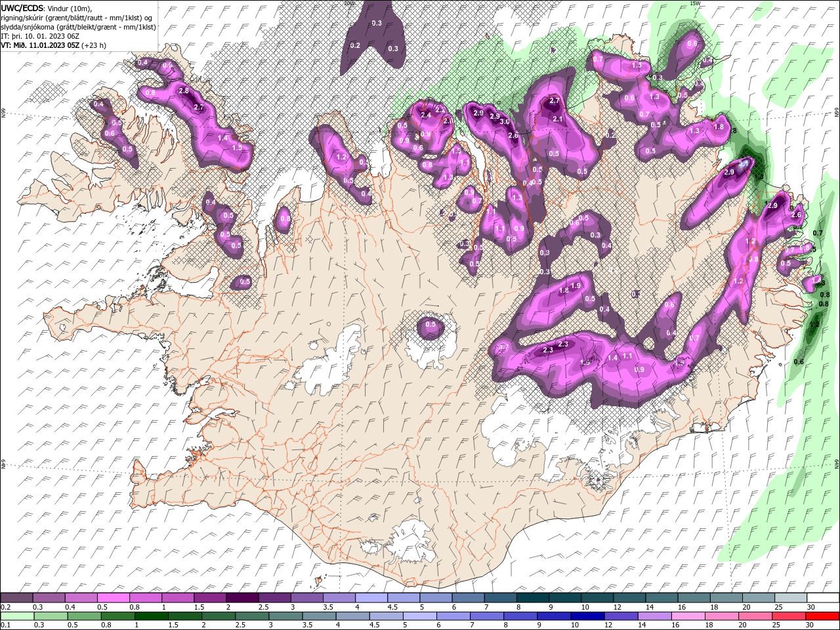The height and width of the screenshot is (630, 840).
Task: Click the '0.5' value over the central glacier
Action: coord(431,324)
